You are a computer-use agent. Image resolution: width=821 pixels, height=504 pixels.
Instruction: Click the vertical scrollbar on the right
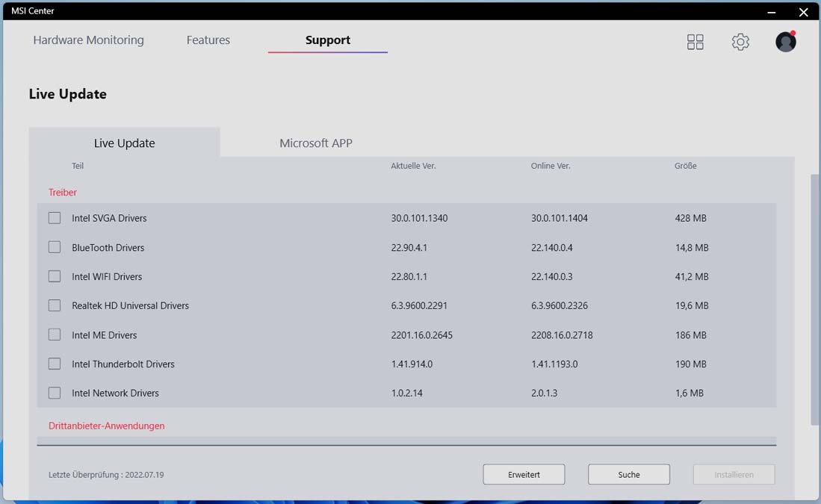click(x=814, y=299)
